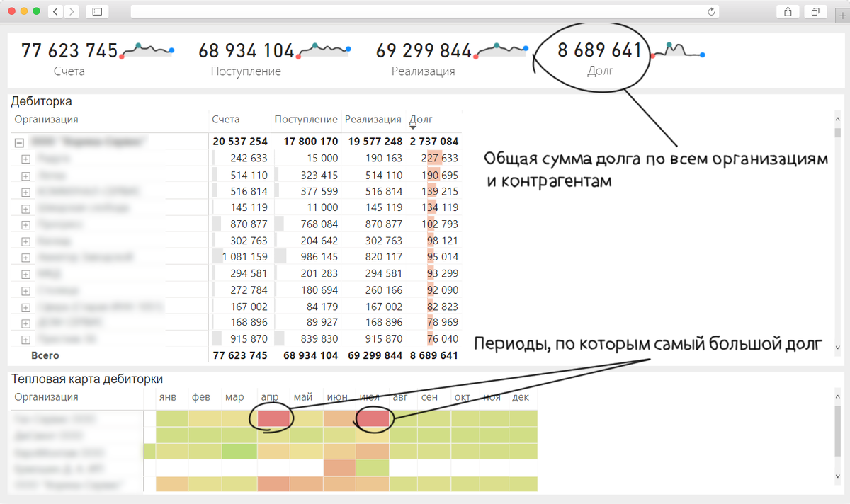
Task: Toggle the Safari sidebar button
Action: [97, 11]
